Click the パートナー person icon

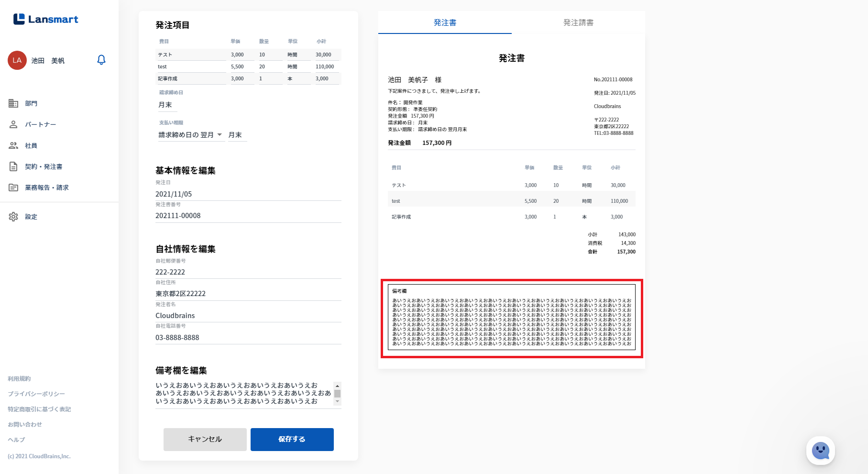click(x=13, y=124)
